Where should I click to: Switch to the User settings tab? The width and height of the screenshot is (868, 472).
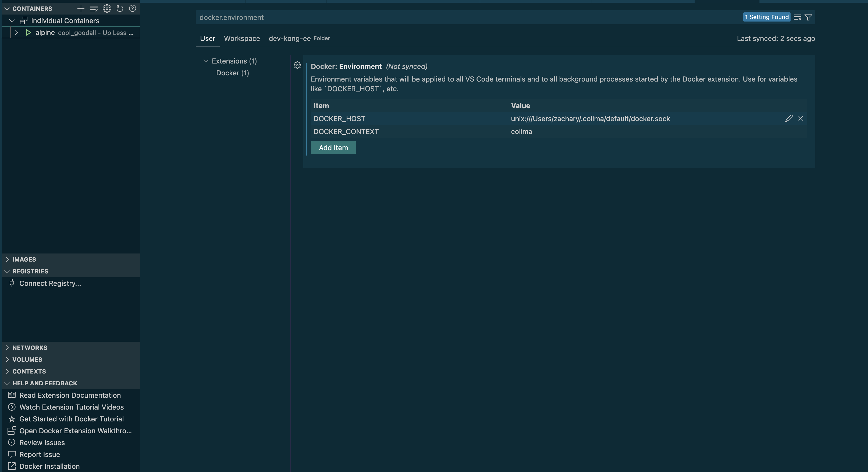[x=208, y=38]
